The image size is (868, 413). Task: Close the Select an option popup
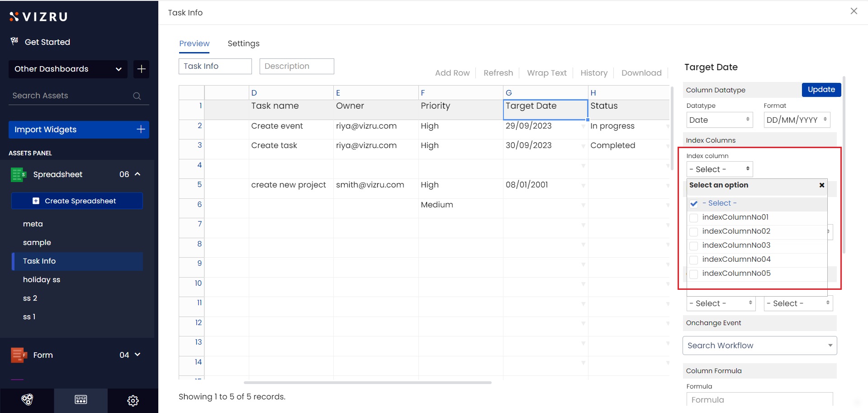pyautogui.click(x=822, y=185)
